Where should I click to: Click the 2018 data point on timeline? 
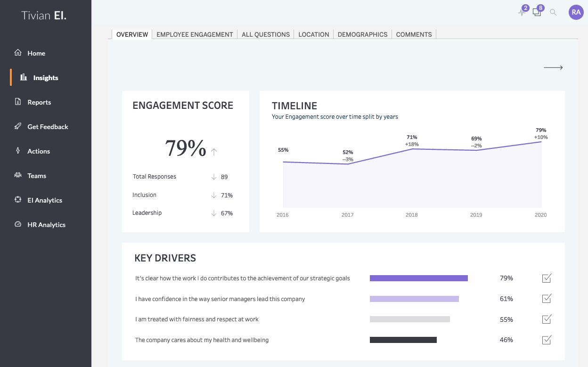click(x=412, y=149)
